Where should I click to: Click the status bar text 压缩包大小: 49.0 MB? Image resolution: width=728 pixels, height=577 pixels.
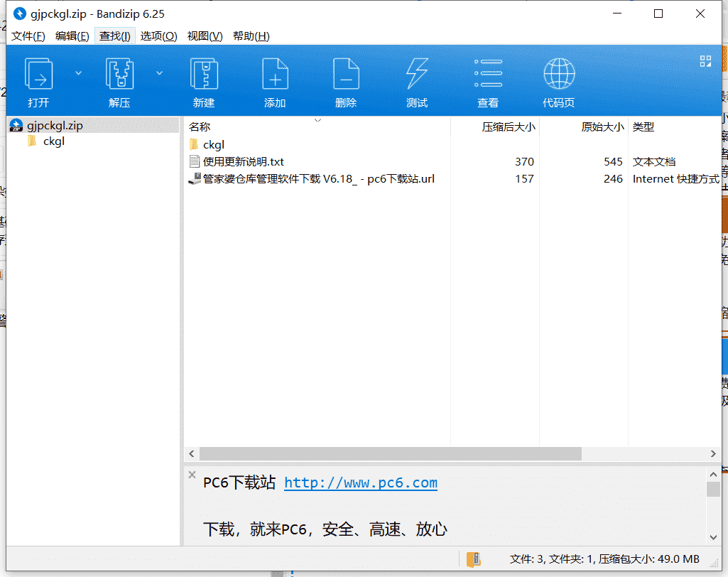648,559
